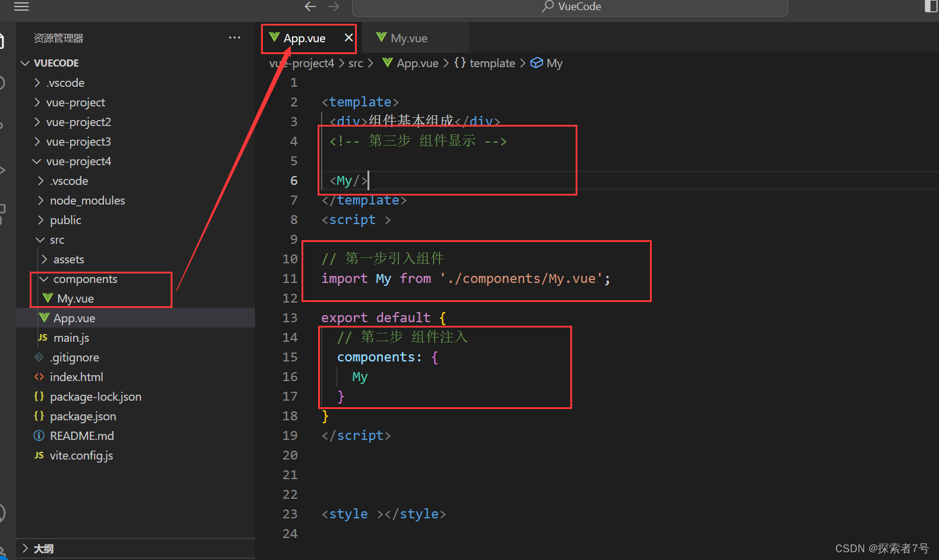This screenshot has height=560, width=939.
Task: Click the Vue icon on My.vue tab
Action: point(381,37)
